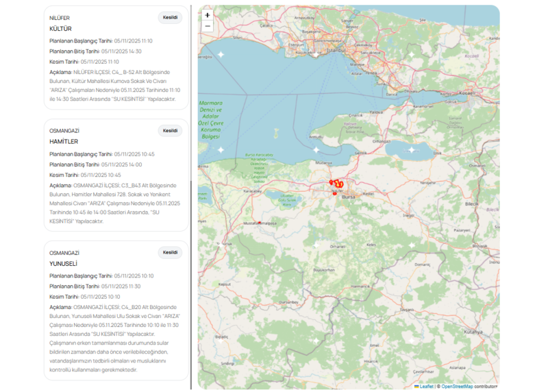The image size is (548, 392).
Task: Select the KÜLTÜR outage card title
Action: point(60,29)
